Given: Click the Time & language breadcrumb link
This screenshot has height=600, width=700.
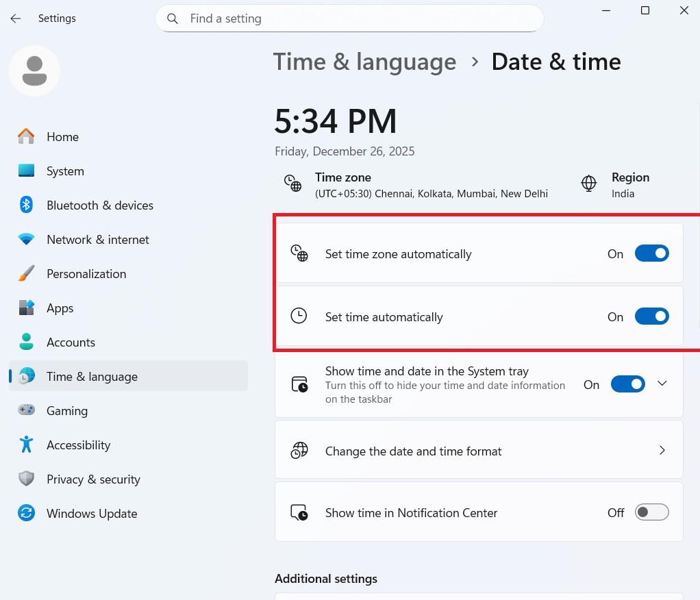Looking at the screenshot, I should pos(364,62).
